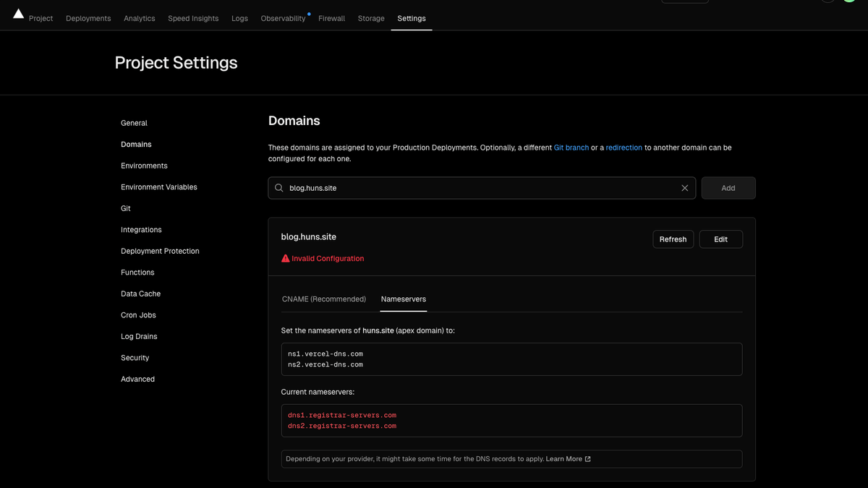Click the blog.huns.site domain heading
The image size is (868, 488).
point(309,237)
